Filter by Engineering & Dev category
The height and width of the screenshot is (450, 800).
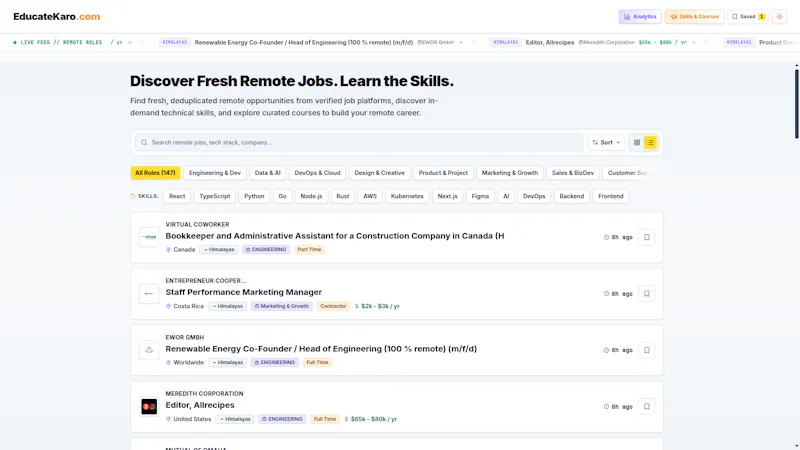pos(215,173)
